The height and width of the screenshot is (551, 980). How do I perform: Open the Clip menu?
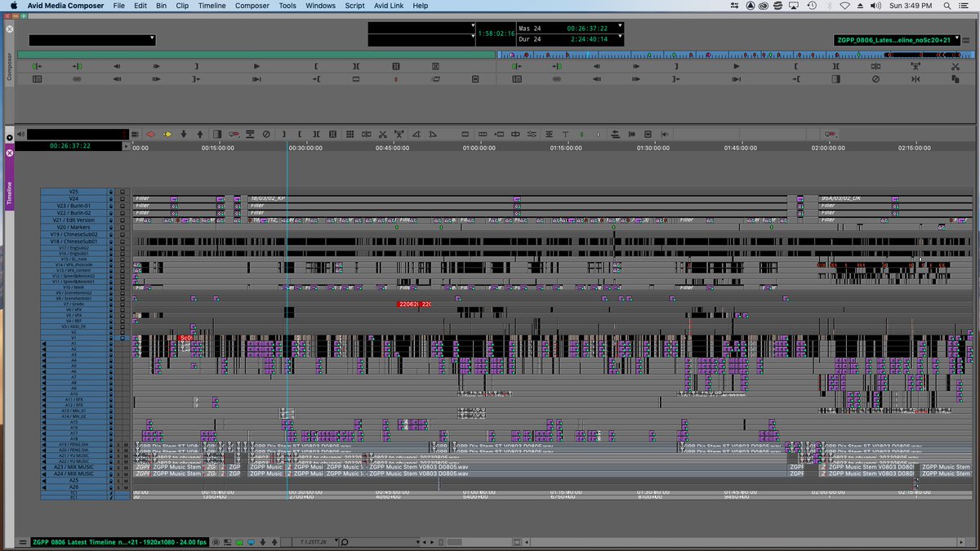click(x=182, y=6)
